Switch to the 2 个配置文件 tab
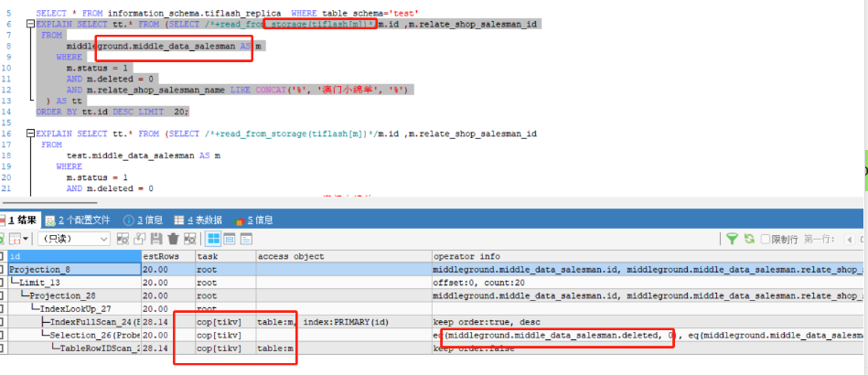The height and width of the screenshot is (375, 868). (x=78, y=220)
